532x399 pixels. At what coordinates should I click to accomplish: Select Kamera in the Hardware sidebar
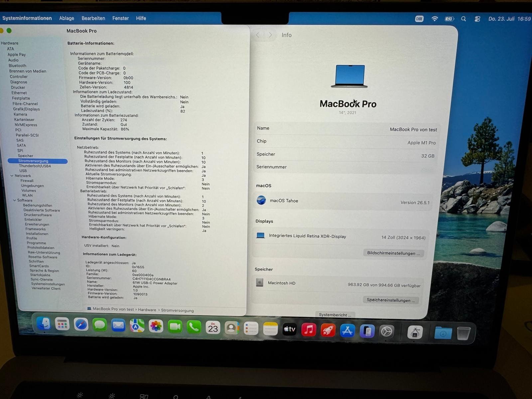coord(20,114)
